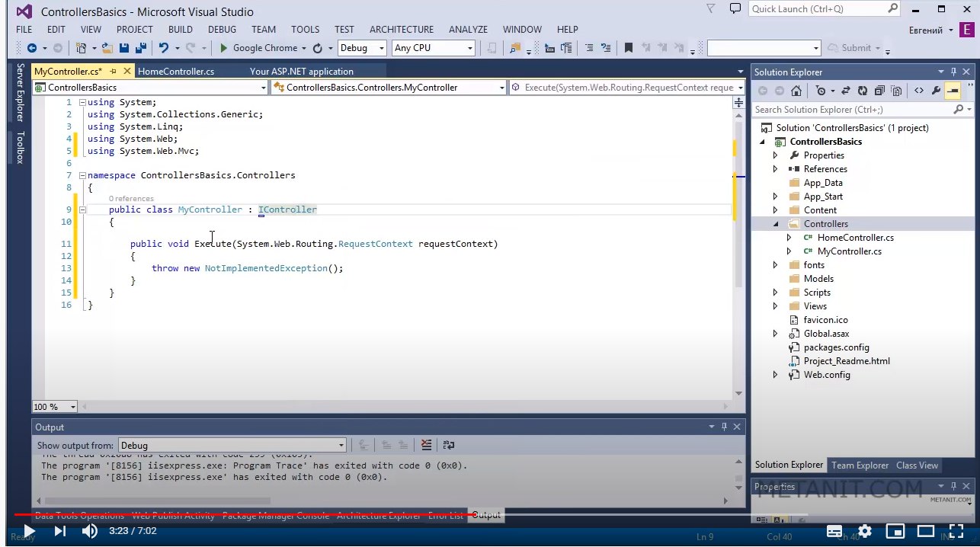The image size is (980, 547).
Task: Close the MyController.cs tab
Action: click(127, 71)
